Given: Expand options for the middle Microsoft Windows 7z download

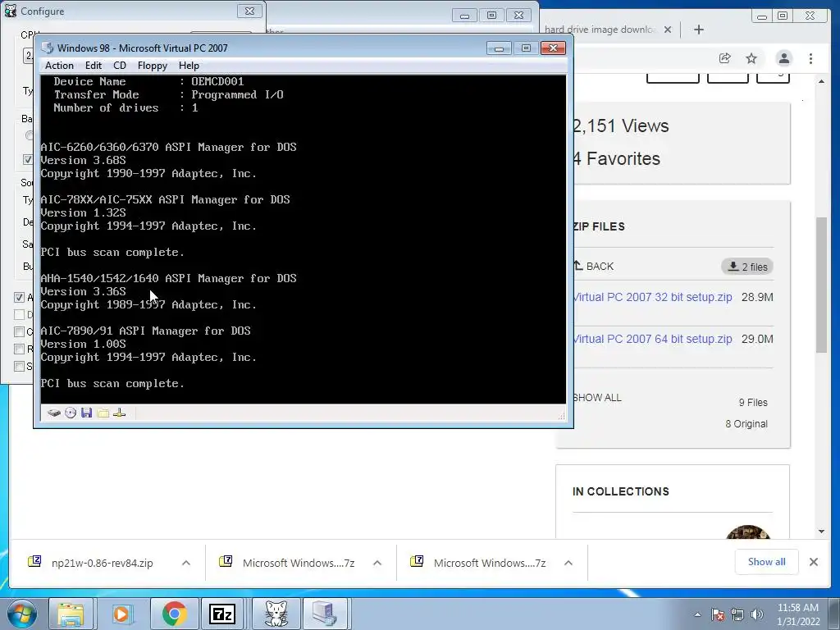Looking at the screenshot, I should (377, 563).
